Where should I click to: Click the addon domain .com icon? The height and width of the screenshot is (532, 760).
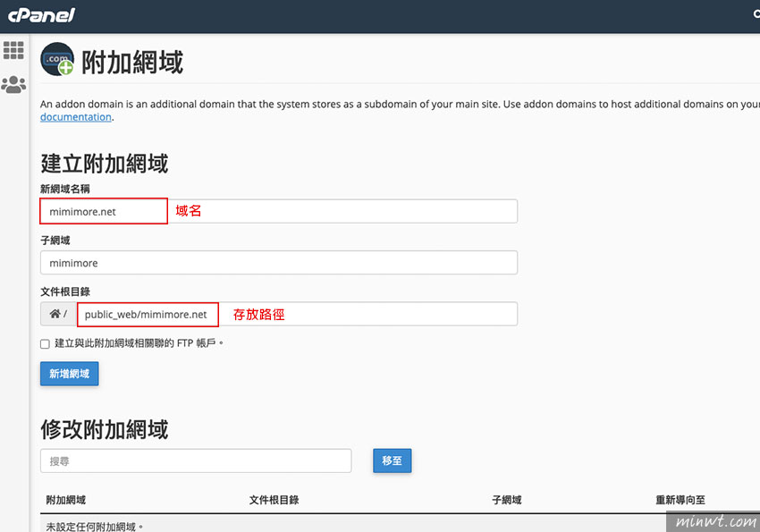(57, 59)
